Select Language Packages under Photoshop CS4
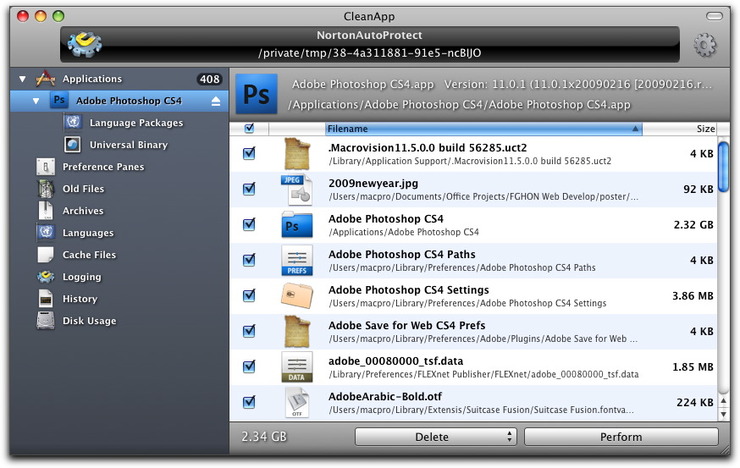 pos(135,123)
